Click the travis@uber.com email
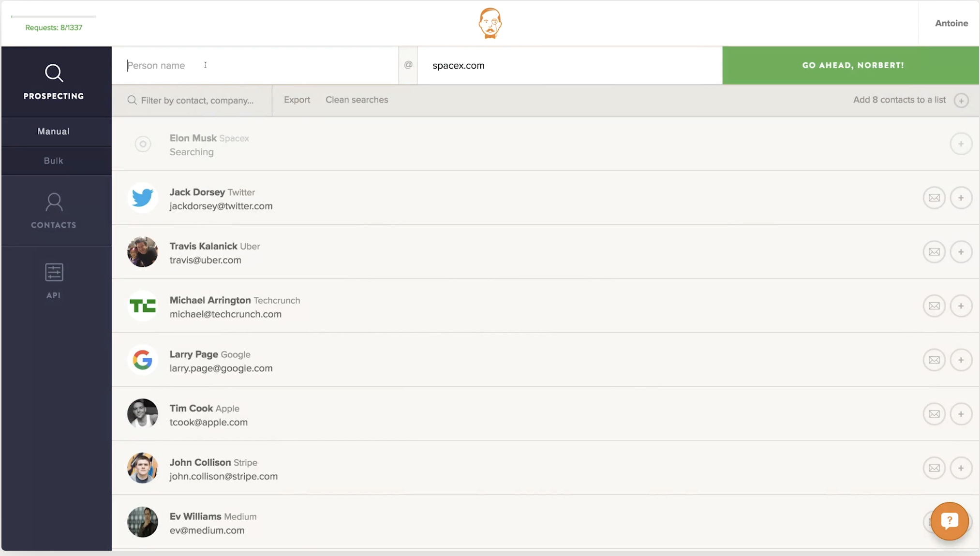 [x=205, y=260]
